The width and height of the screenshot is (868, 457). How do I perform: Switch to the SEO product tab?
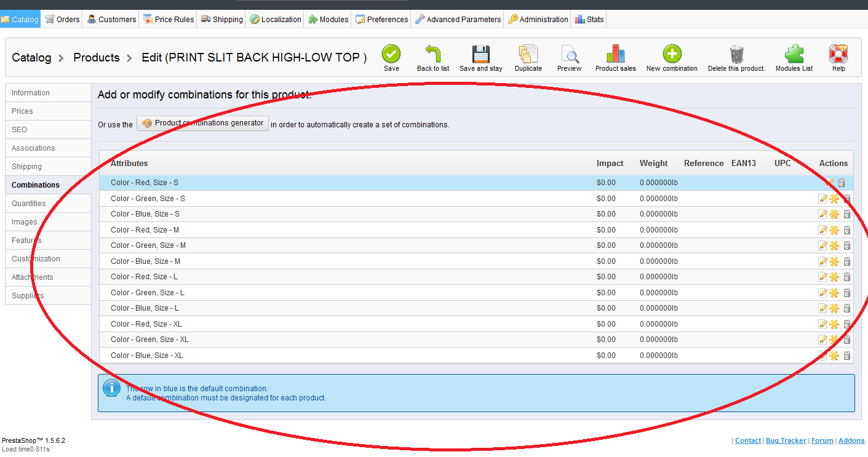click(x=48, y=130)
